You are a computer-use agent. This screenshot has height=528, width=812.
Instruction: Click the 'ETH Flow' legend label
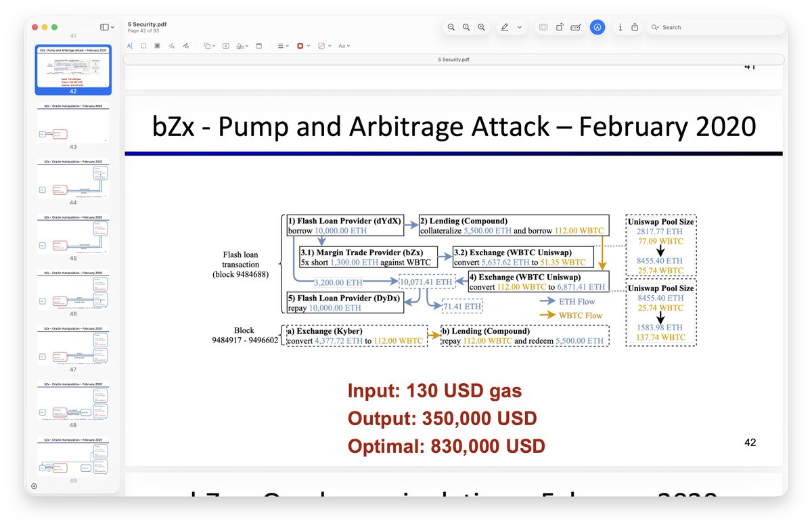click(x=577, y=301)
